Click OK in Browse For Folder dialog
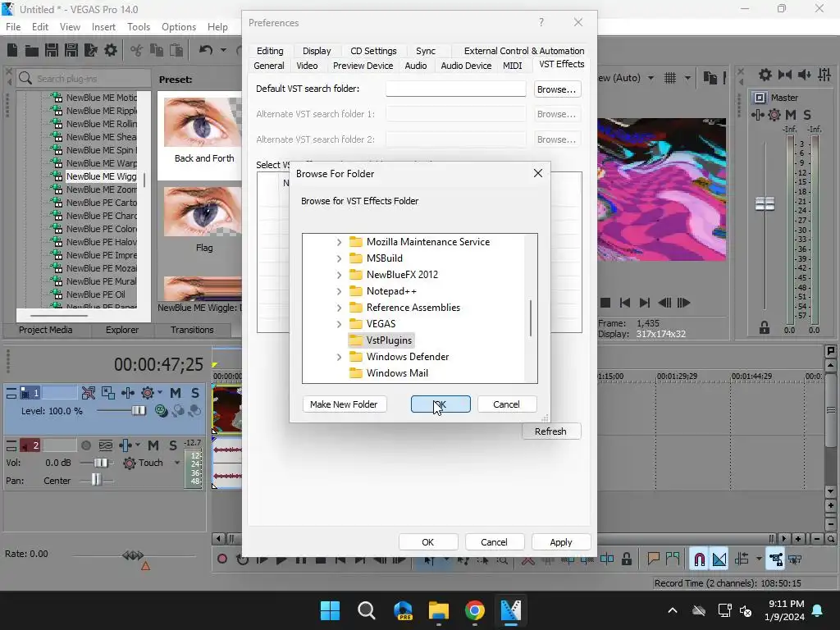The image size is (840, 630). click(441, 404)
